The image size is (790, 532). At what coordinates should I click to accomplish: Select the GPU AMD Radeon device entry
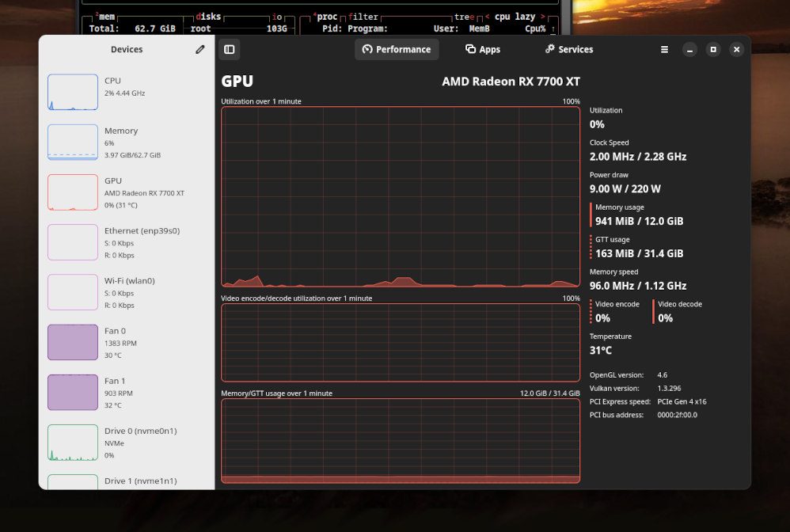pyautogui.click(x=127, y=192)
